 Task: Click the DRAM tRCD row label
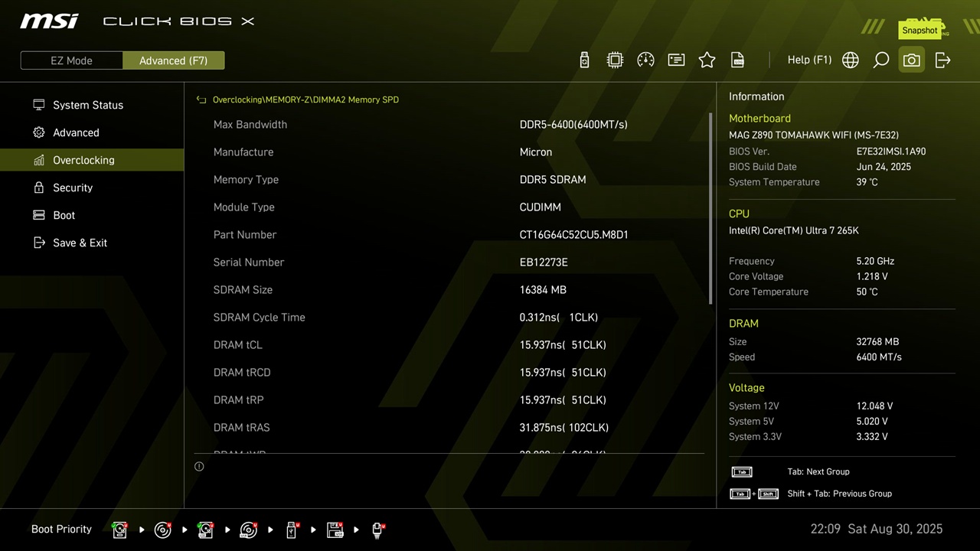[242, 373]
